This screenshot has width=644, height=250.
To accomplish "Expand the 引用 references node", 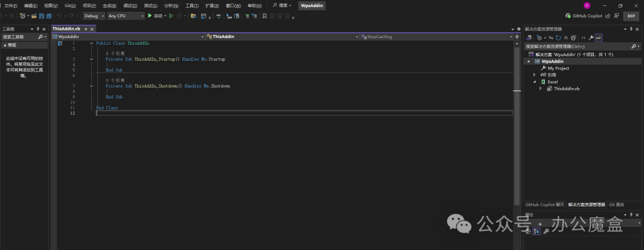I will click(534, 75).
